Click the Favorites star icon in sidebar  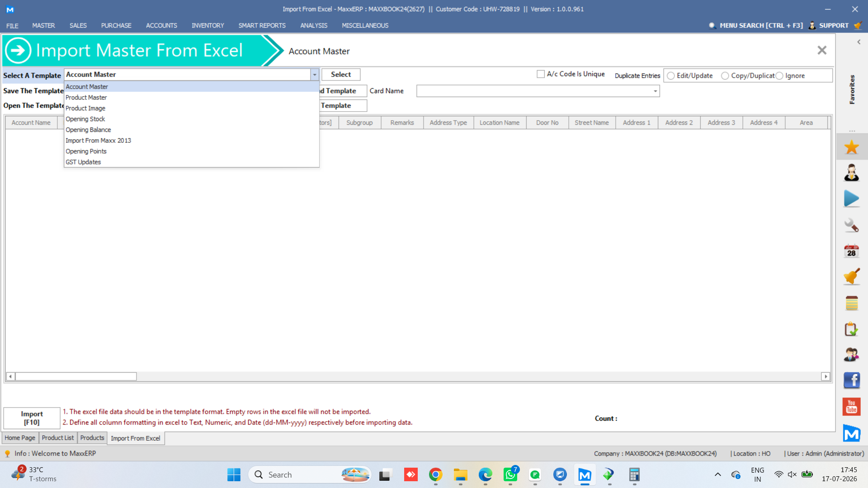pos(851,147)
